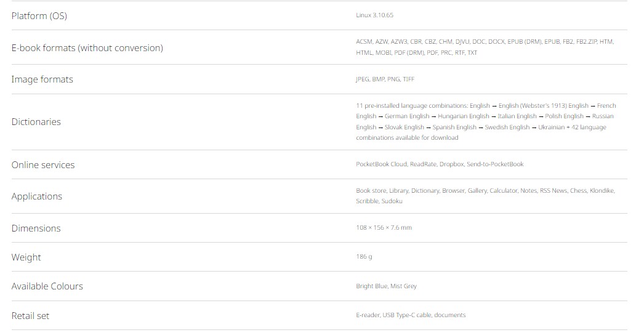
Task: Click the Online services row label
Action: 42,165
